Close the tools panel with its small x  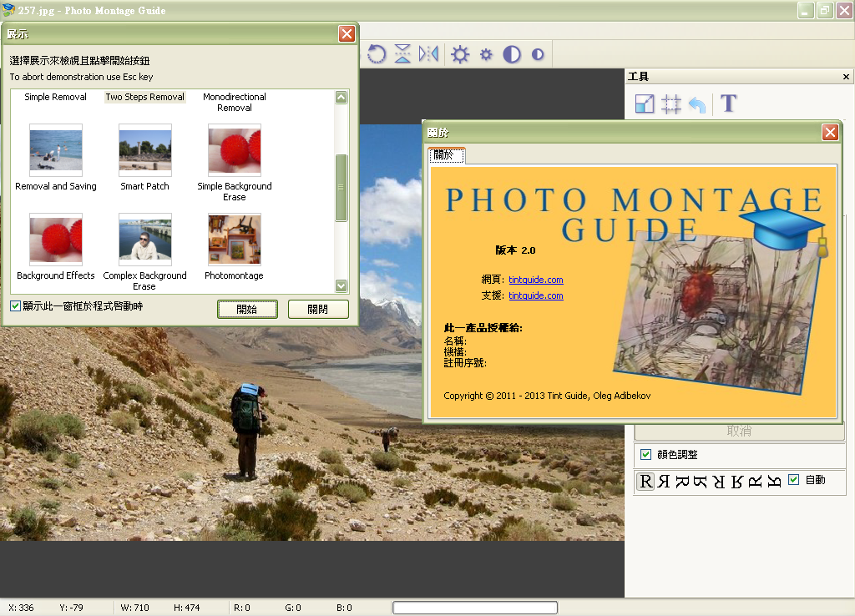846,77
